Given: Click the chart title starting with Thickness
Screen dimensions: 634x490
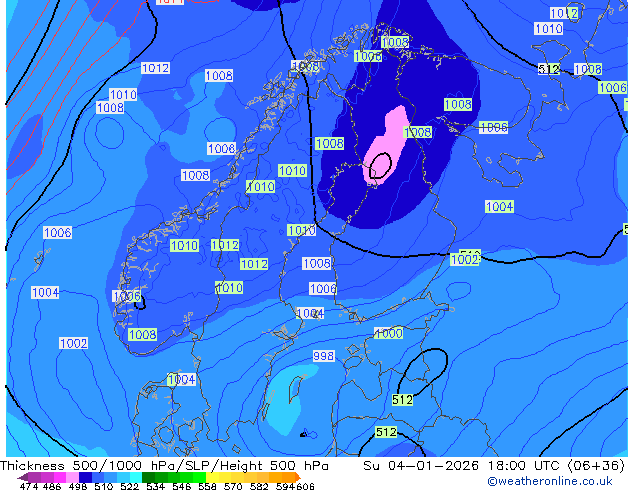Looking at the screenshot, I should 164,465.
